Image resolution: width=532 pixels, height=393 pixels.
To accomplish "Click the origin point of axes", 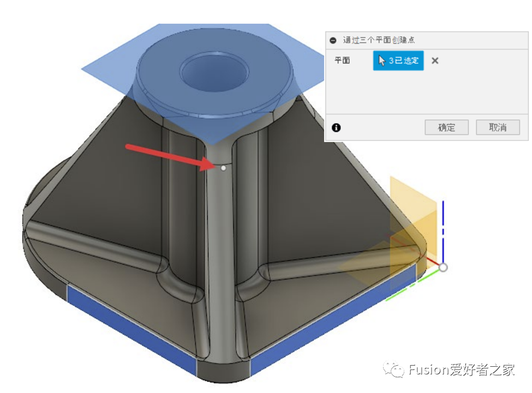I will click(443, 267).
